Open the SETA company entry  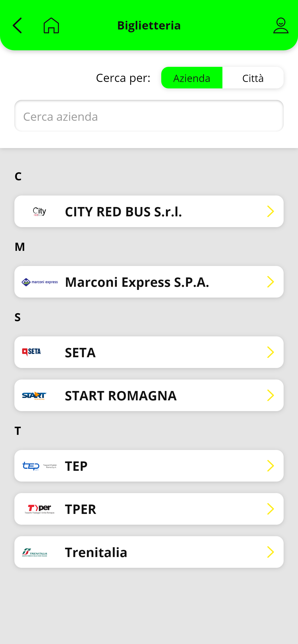point(149,352)
